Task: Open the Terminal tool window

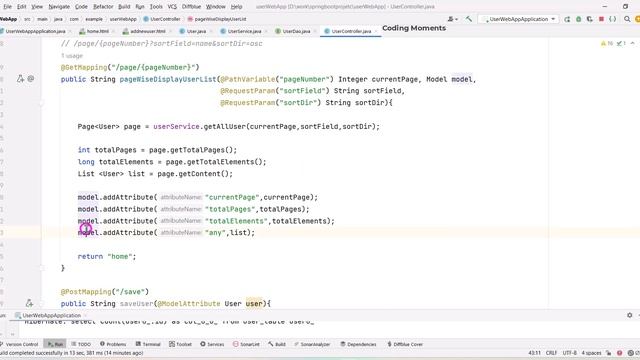Action: click(148, 344)
